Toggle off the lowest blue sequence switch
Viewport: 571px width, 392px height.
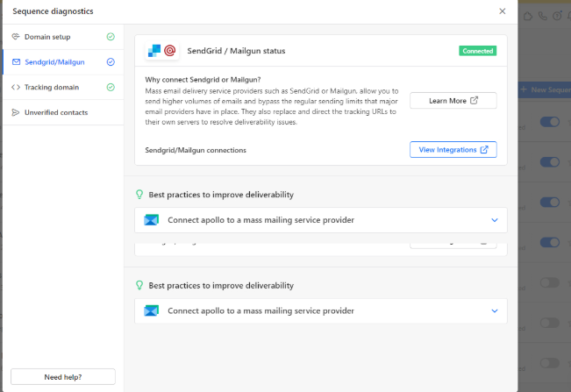click(x=549, y=242)
